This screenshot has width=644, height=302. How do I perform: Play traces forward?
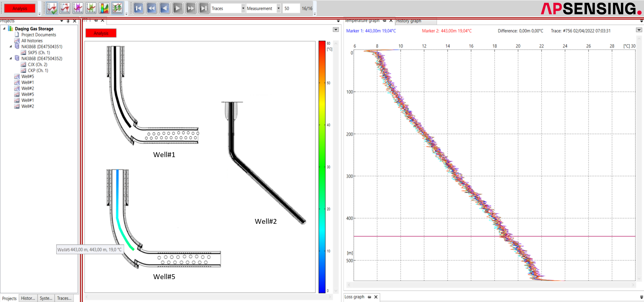[178, 8]
